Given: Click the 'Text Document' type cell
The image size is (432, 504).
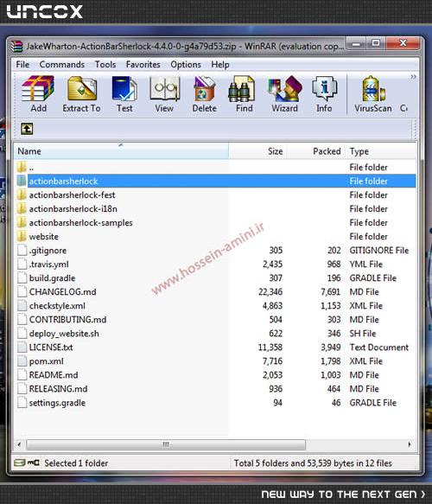Looking at the screenshot, I should pos(378,348).
